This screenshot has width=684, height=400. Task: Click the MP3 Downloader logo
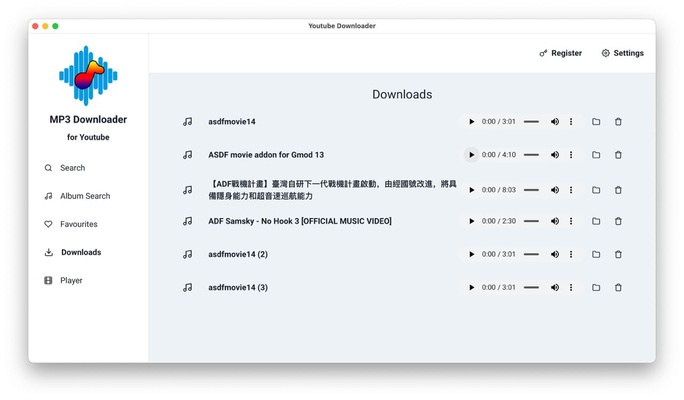coord(88,76)
